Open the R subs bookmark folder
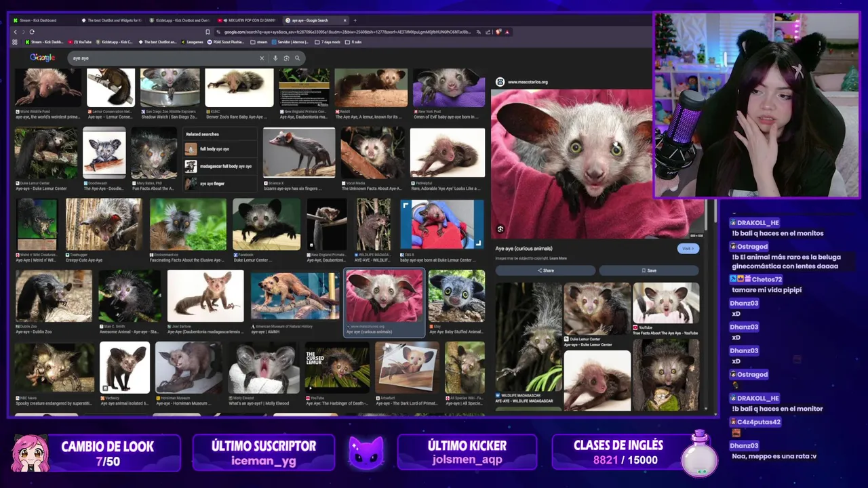 coord(354,42)
